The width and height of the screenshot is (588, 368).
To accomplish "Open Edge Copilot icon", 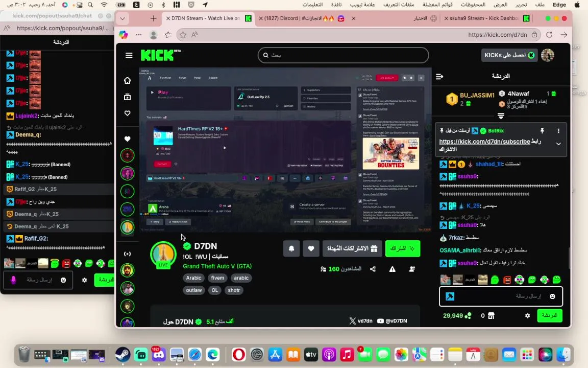I will 123,35.
